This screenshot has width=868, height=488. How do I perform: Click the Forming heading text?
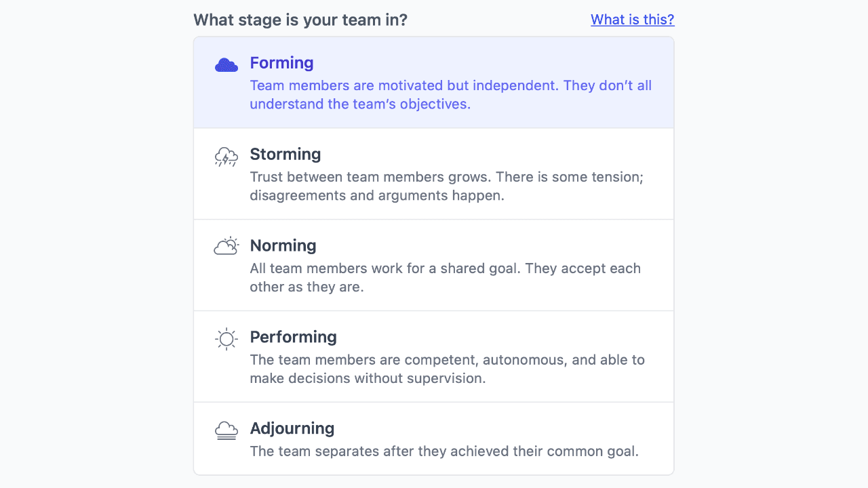pos(281,62)
